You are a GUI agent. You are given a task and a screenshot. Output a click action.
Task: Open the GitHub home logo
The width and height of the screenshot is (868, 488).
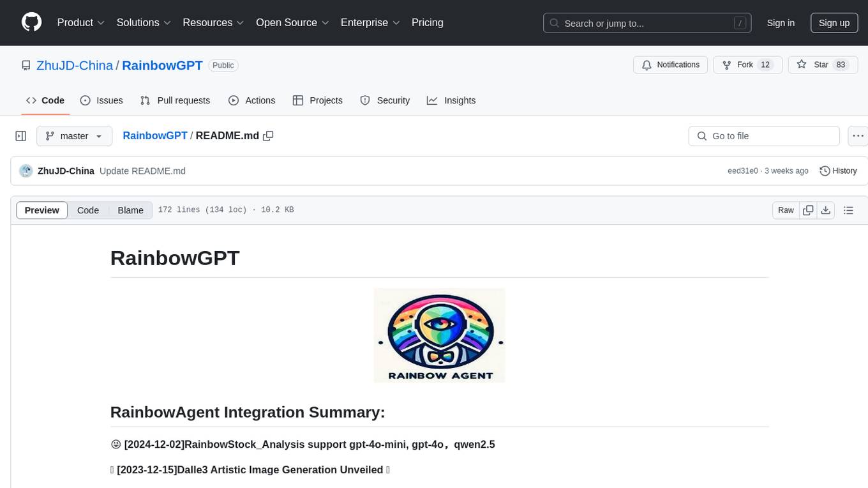[x=31, y=22]
